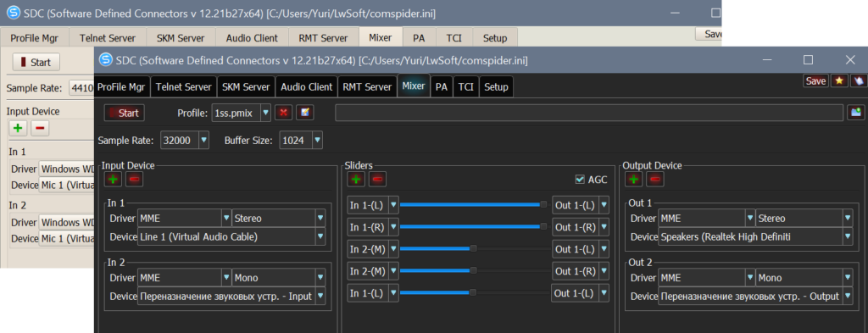Add an output device with green plus

[634, 180]
